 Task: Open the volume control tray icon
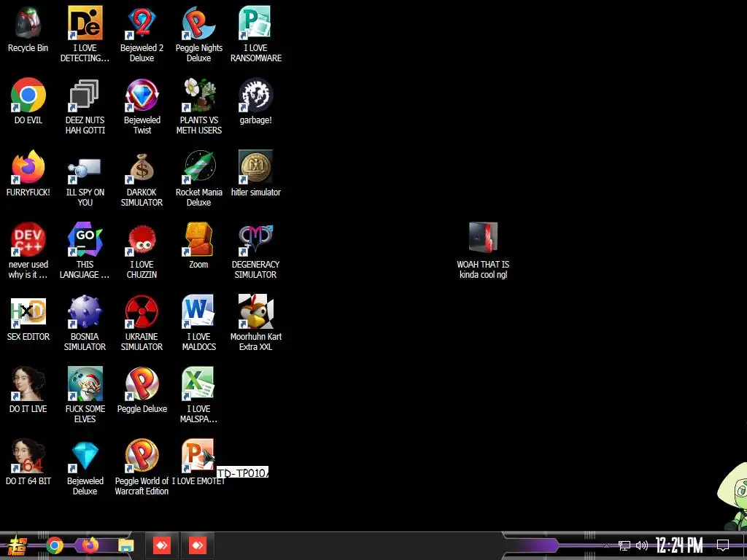click(x=642, y=545)
